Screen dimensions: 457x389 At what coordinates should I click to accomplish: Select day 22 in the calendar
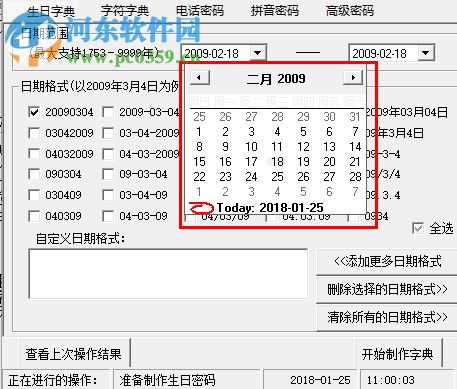point(199,177)
